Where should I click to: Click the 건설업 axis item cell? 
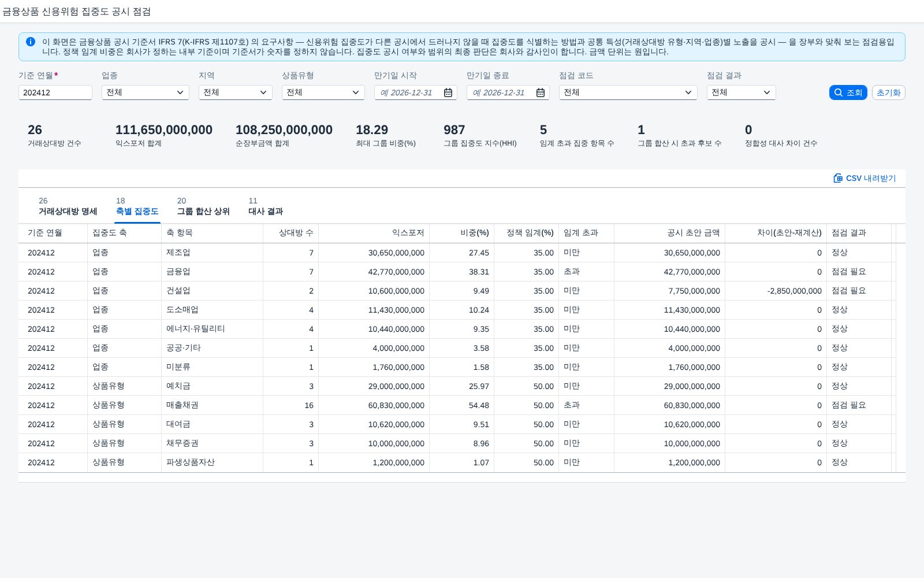[x=213, y=291]
